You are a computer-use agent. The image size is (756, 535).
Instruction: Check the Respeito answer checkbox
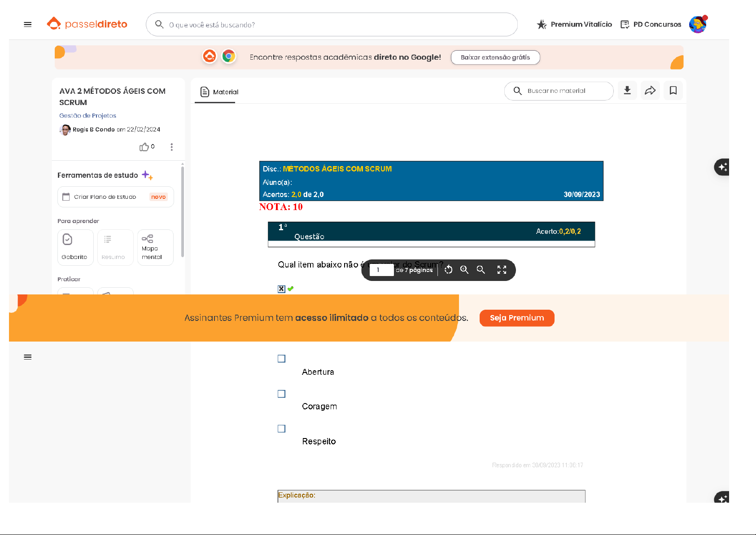pyautogui.click(x=281, y=429)
